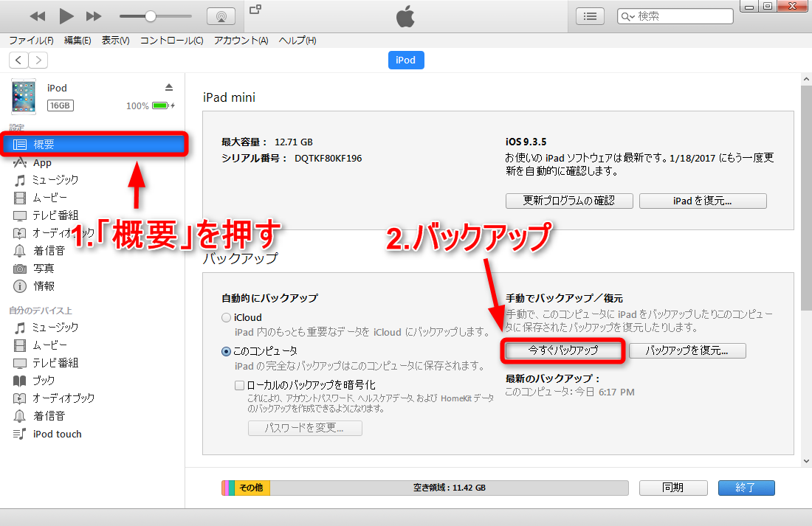
Task: Click the その他 storage bar segment
Action: click(x=251, y=488)
